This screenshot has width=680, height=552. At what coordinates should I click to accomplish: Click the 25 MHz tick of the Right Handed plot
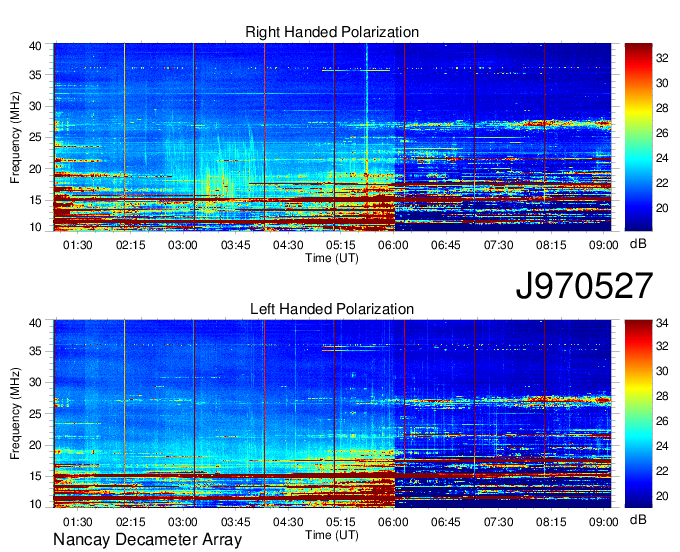click(35, 137)
